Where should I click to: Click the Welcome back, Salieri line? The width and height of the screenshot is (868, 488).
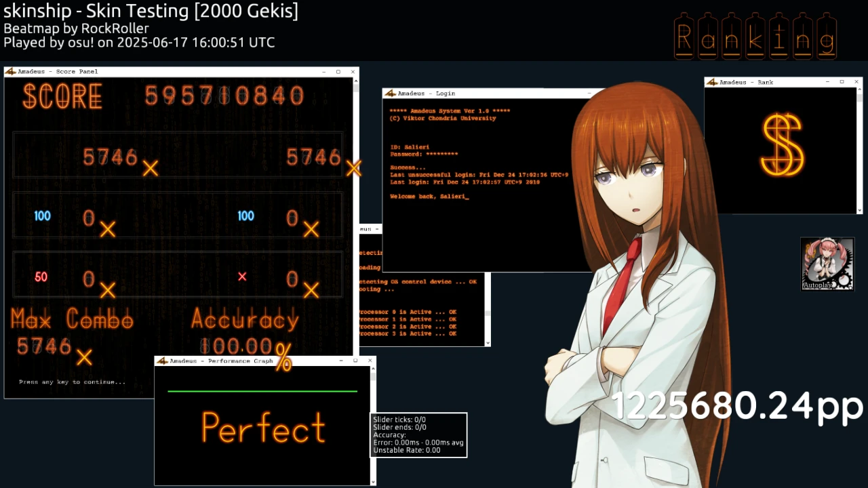point(429,197)
